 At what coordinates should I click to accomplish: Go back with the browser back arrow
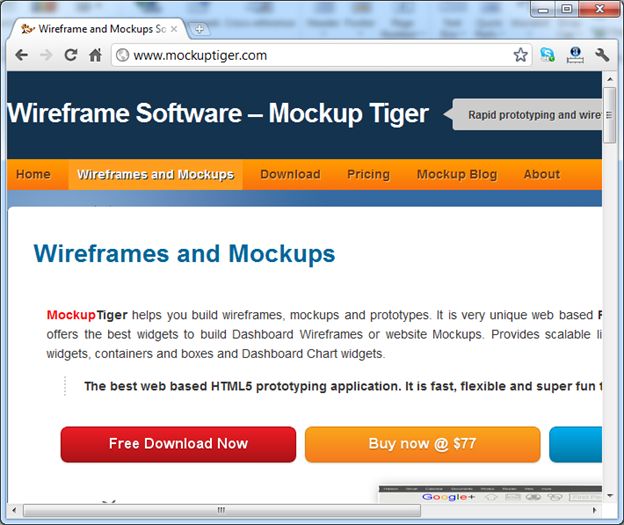(x=21, y=55)
